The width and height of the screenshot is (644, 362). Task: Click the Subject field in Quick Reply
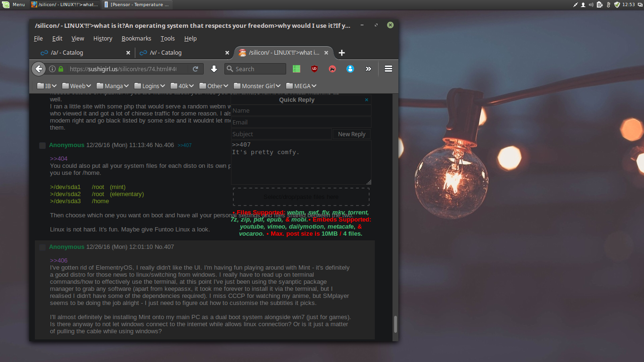pyautogui.click(x=281, y=134)
